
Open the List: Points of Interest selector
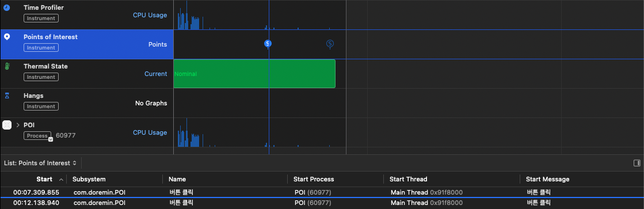click(x=40, y=163)
